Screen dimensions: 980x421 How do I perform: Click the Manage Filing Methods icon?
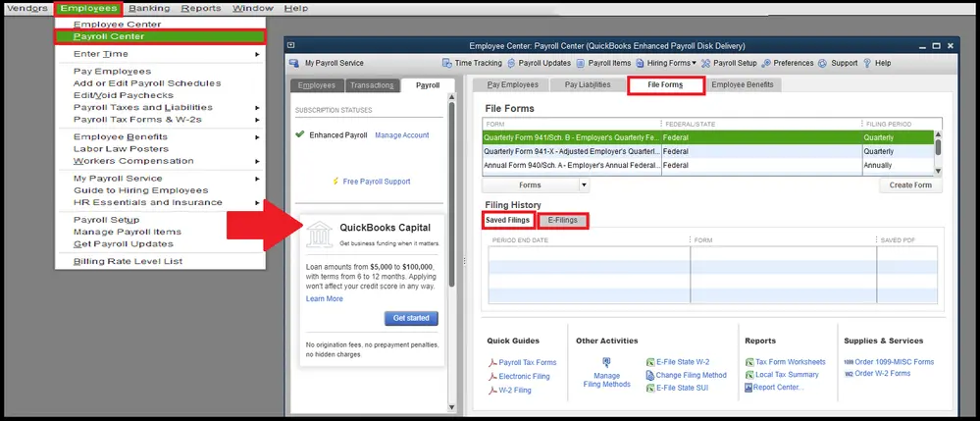click(606, 361)
